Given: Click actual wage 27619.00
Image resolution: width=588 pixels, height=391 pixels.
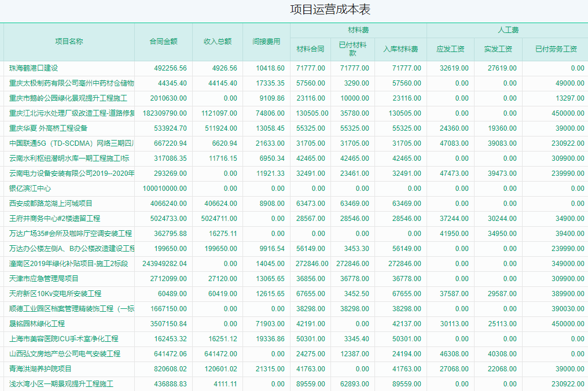Looking at the screenshot, I should [x=502, y=68].
